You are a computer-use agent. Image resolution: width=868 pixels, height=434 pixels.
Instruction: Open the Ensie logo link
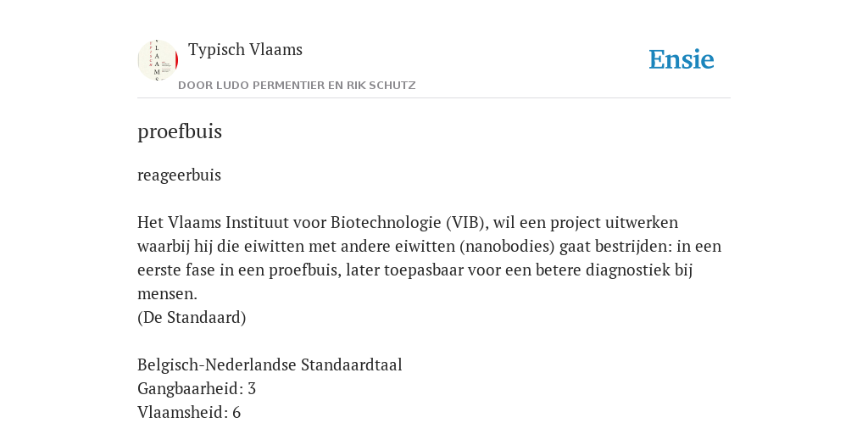(682, 60)
